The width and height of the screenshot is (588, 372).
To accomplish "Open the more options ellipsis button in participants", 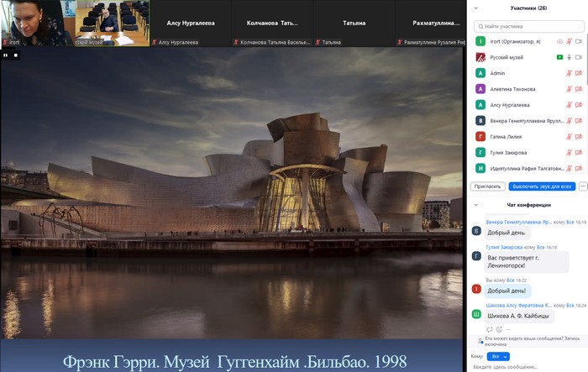I will (583, 186).
